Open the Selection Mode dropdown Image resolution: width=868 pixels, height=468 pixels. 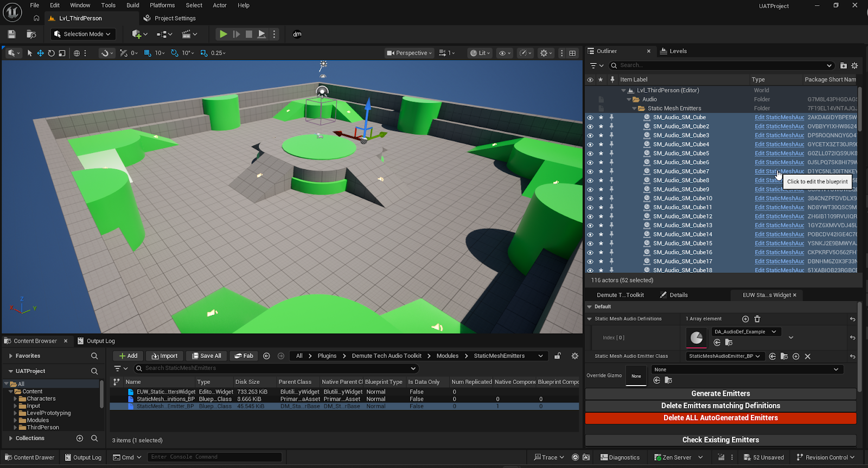pyautogui.click(x=82, y=34)
